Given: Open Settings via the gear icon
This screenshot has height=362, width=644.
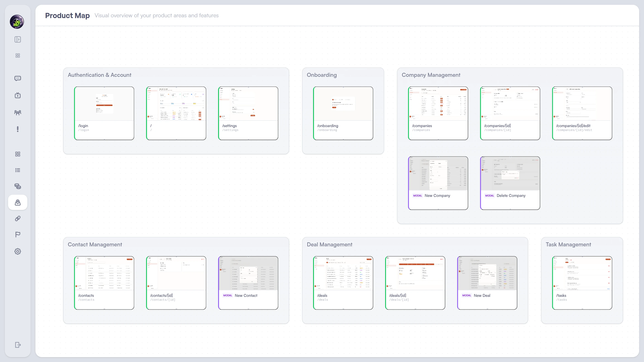Looking at the screenshot, I should pyautogui.click(x=18, y=251).
